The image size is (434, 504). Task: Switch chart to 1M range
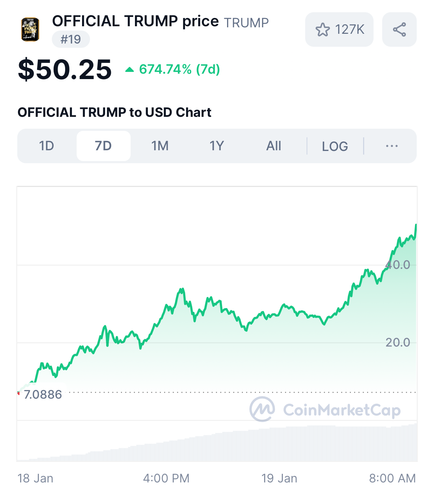point(160,146)
